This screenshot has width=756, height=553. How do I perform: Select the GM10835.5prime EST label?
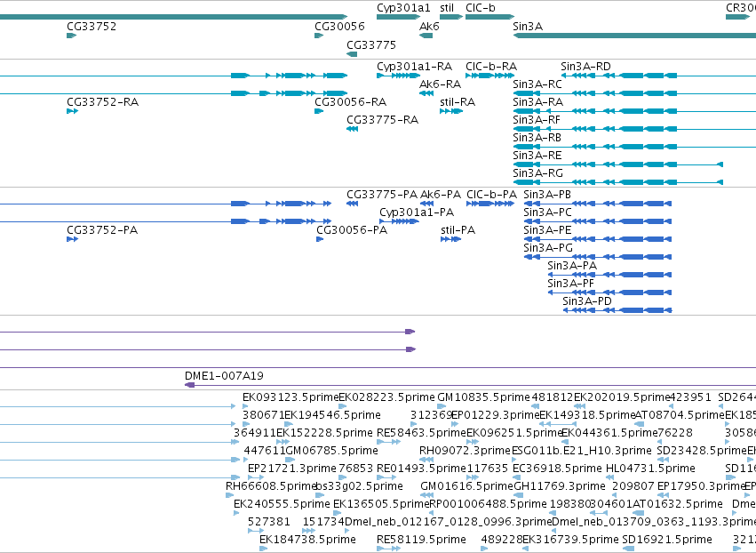click(x=483, y=397)
